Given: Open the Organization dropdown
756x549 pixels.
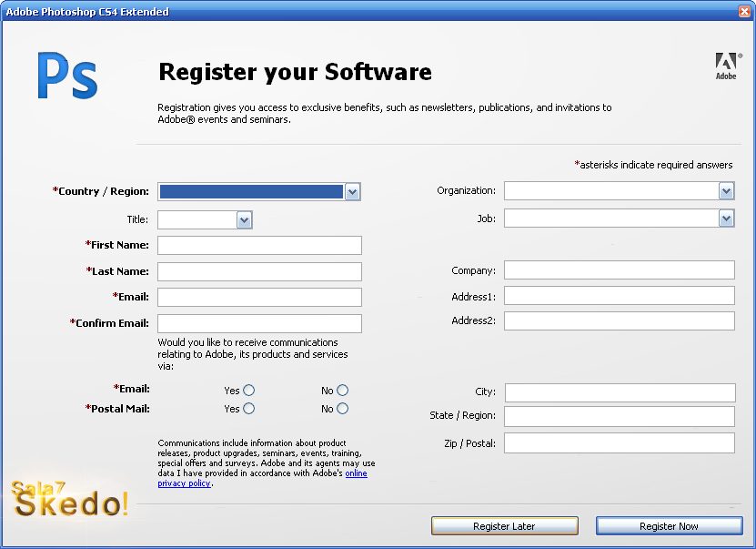Looking at the screenshot, I should (726, 190).
